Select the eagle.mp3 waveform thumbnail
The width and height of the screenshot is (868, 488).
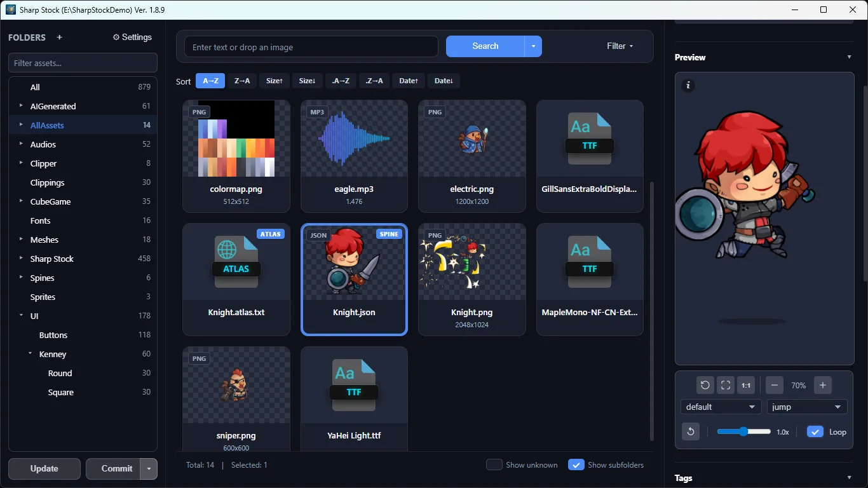354,139
